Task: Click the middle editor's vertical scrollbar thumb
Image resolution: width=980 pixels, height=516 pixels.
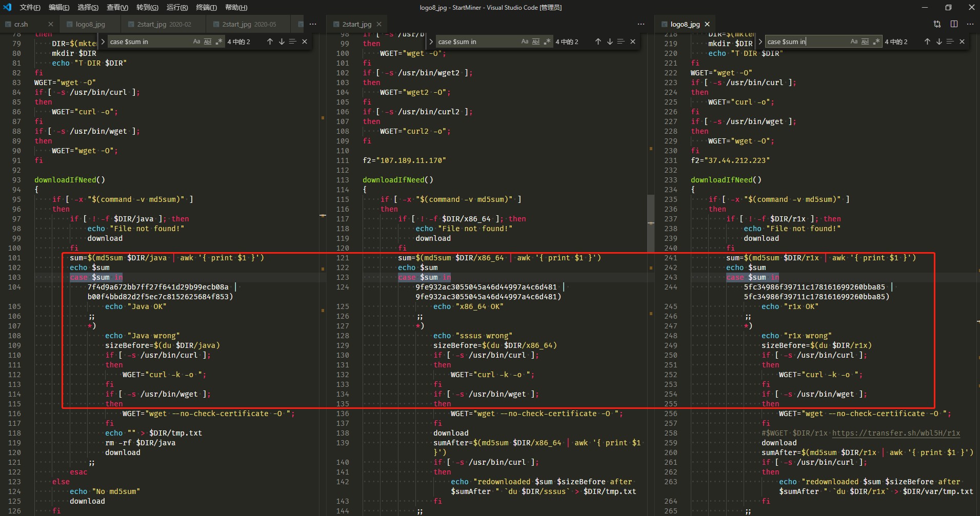Action: (651, 220)
